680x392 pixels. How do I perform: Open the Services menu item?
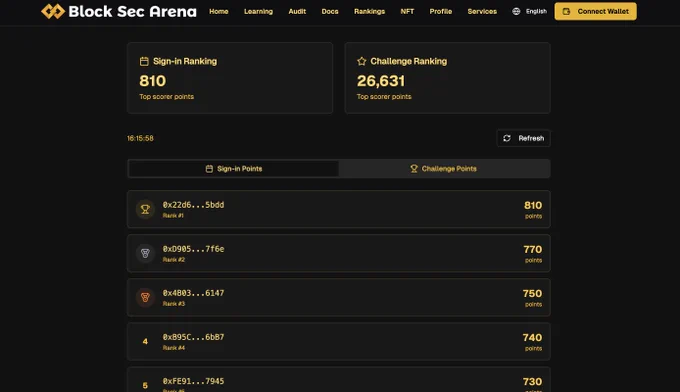pos(482,11)
